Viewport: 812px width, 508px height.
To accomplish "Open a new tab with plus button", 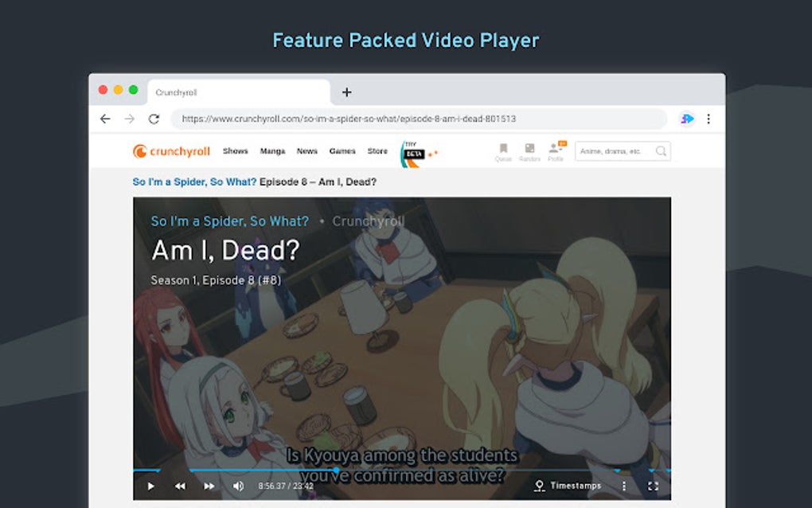I will tap(346, 92).
